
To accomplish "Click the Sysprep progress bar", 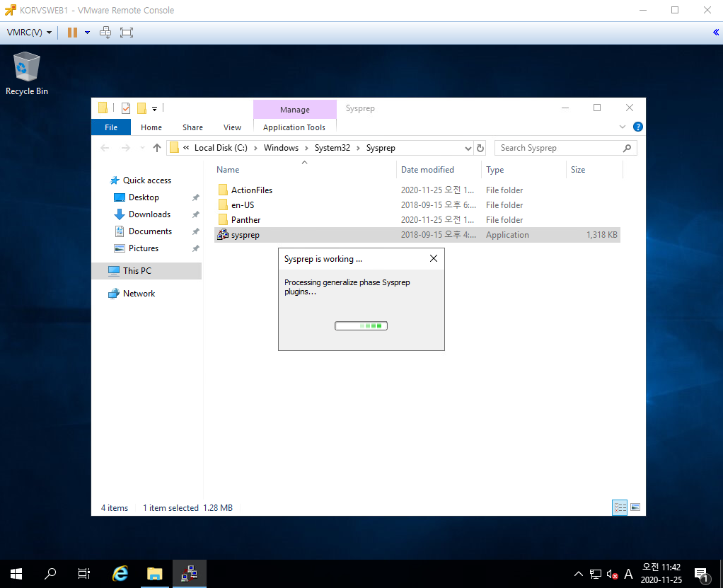I will (x=361, y=326).
